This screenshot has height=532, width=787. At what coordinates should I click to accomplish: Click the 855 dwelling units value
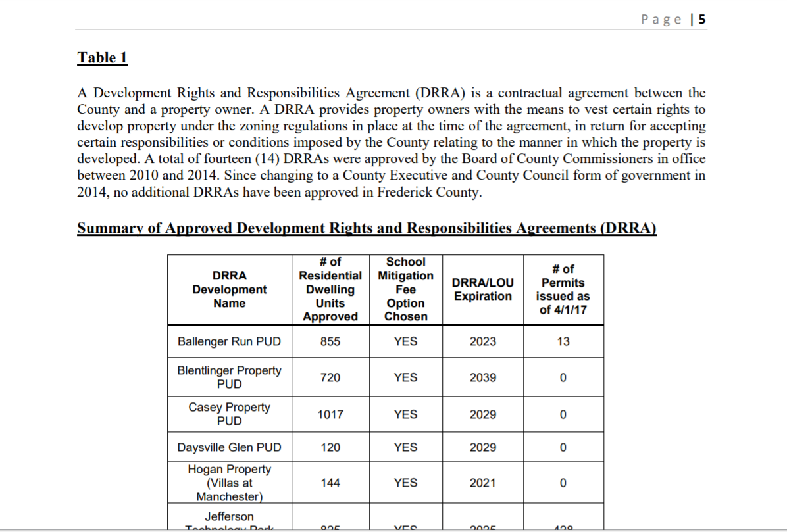(x=330, y=342)
